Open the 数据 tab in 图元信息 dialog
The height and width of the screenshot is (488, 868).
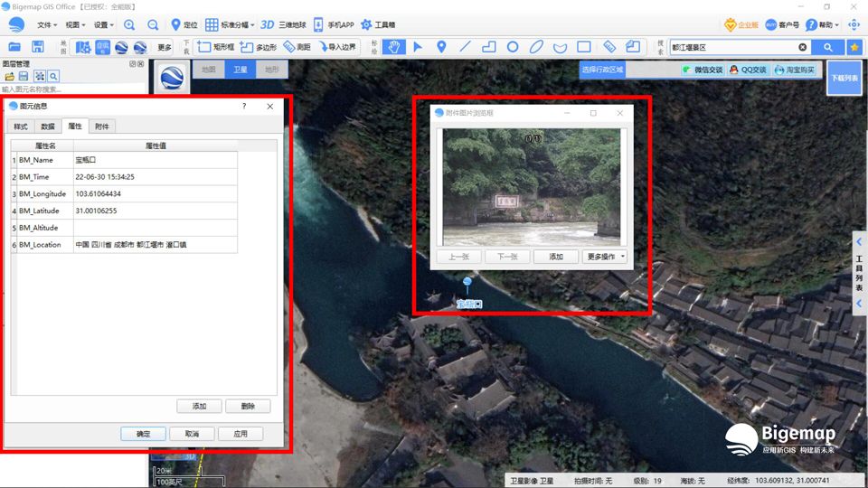48,127
